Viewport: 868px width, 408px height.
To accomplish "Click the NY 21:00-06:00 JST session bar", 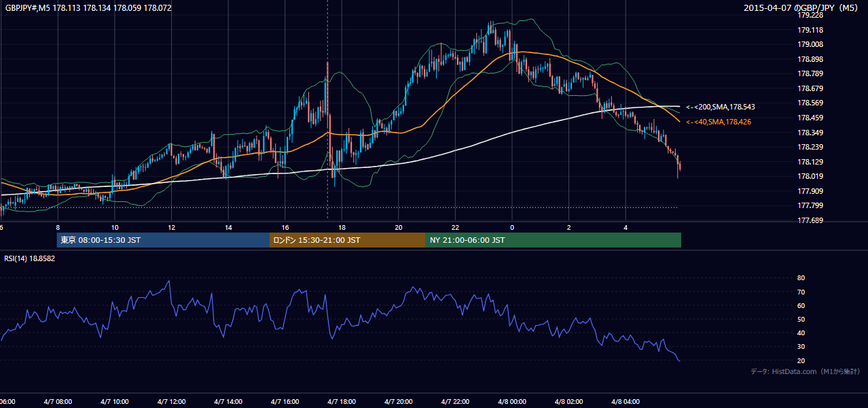I will click(x=554, y=240).
